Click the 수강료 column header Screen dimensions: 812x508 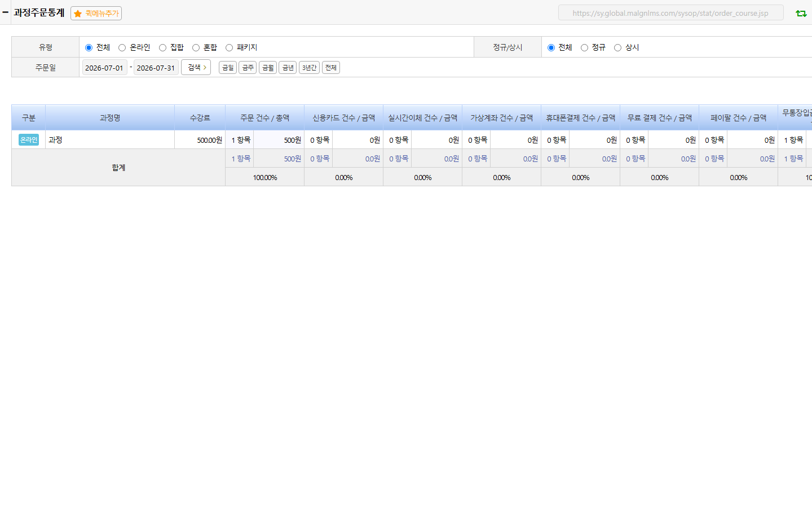tap(200, 117)
